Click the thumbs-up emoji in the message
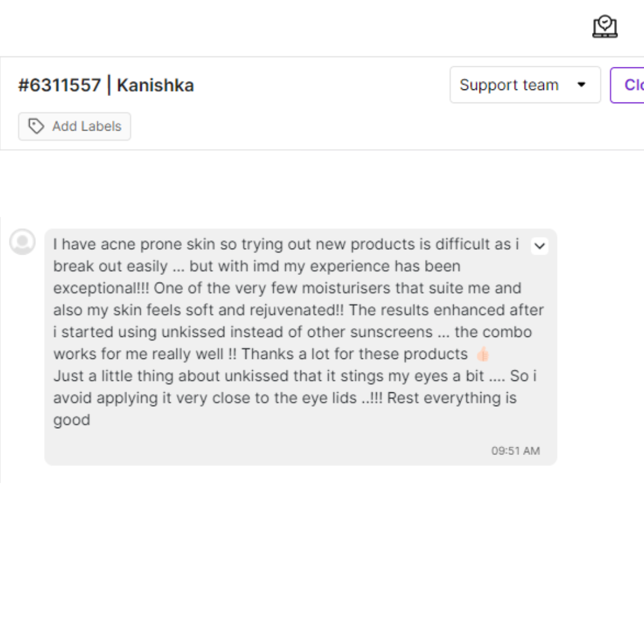Screen dimensions: 644x644 tap(482, 354)
